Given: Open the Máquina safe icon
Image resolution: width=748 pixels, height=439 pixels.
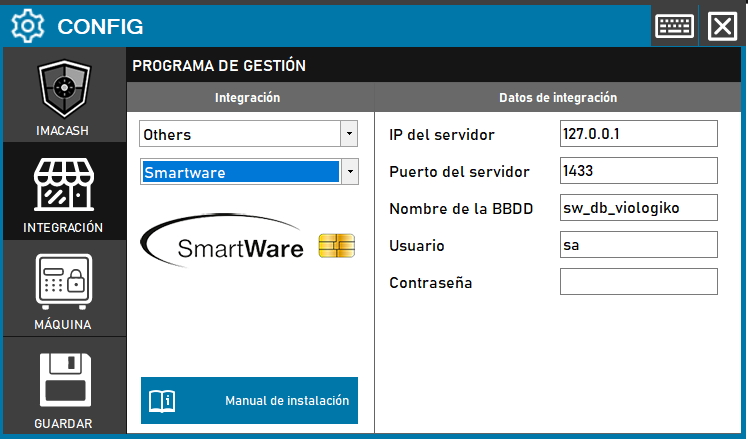Looking at the screenshot, I should coord(64,282).
